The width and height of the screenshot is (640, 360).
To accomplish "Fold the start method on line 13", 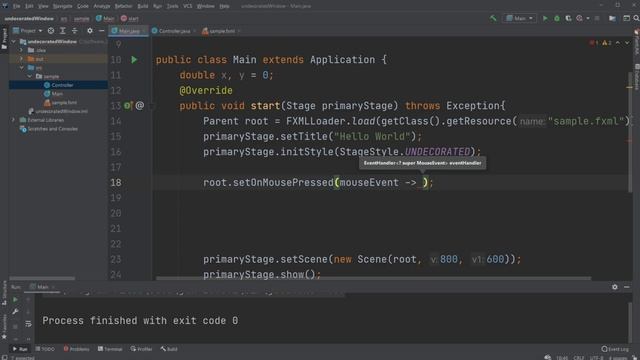I will [x=151, y=106].
